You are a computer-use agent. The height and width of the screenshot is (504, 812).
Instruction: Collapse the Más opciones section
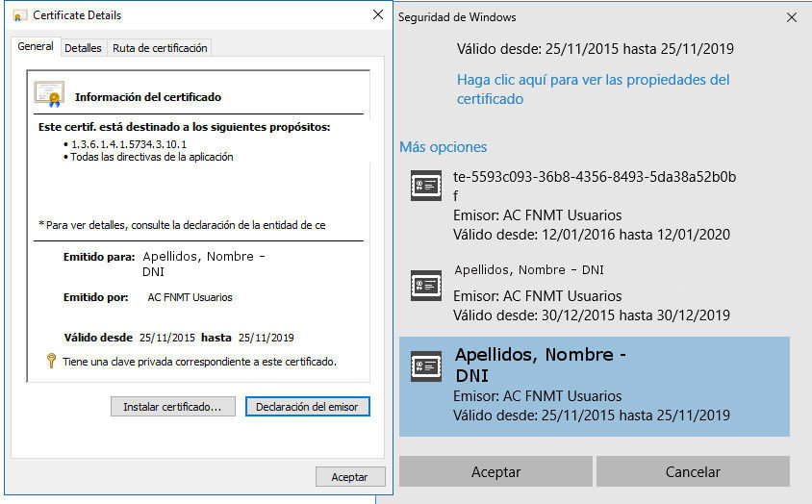point(444,147)
